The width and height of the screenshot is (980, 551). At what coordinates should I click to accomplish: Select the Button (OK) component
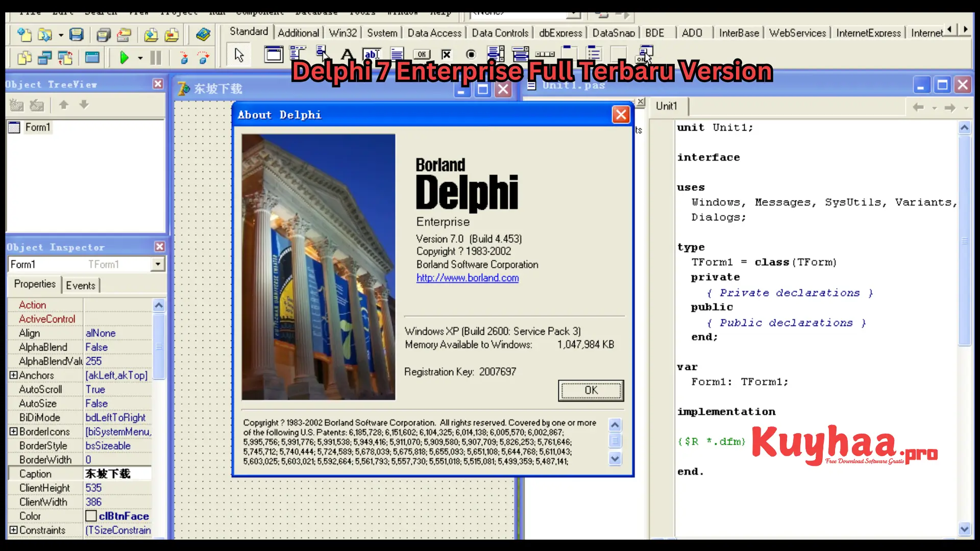(x=422, y=54)
